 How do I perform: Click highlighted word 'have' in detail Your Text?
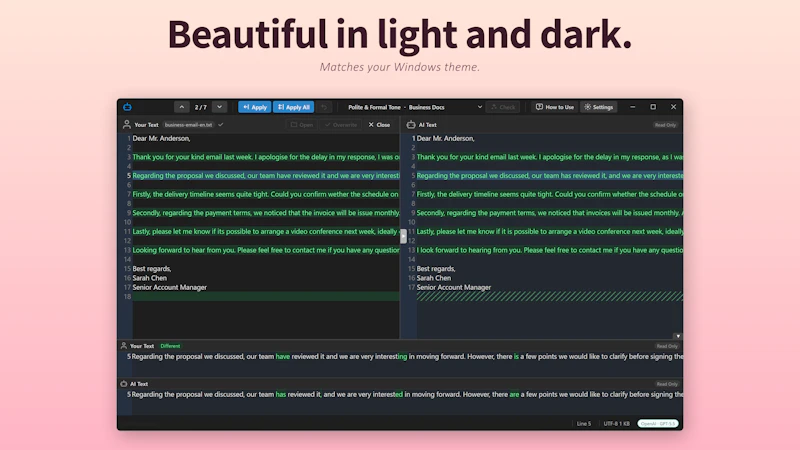(283, 357)
